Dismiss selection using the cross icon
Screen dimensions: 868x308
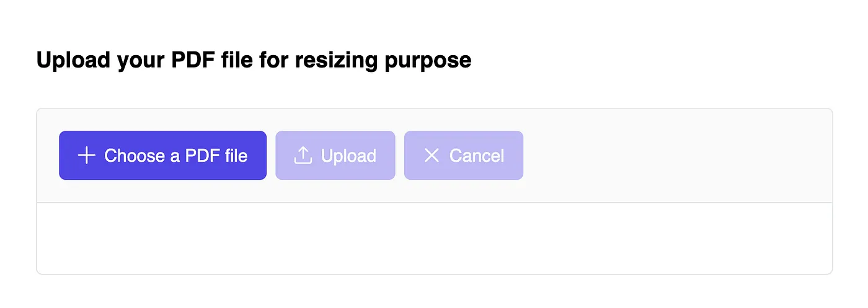[432, 156]
